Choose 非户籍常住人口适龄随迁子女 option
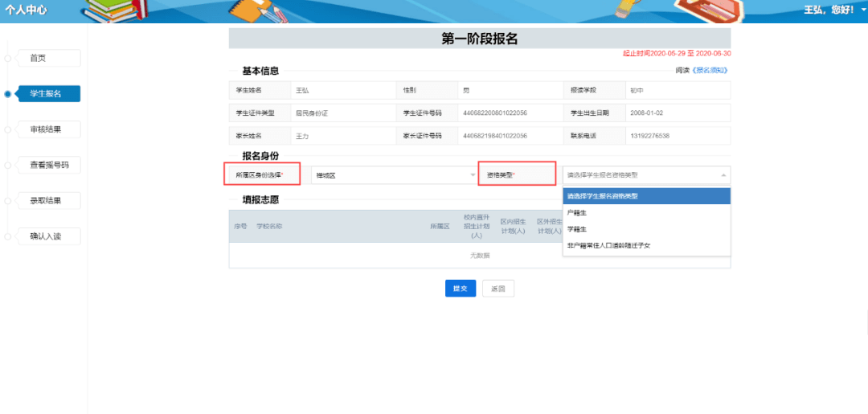 pyautogui.click(x=646, y=245)
